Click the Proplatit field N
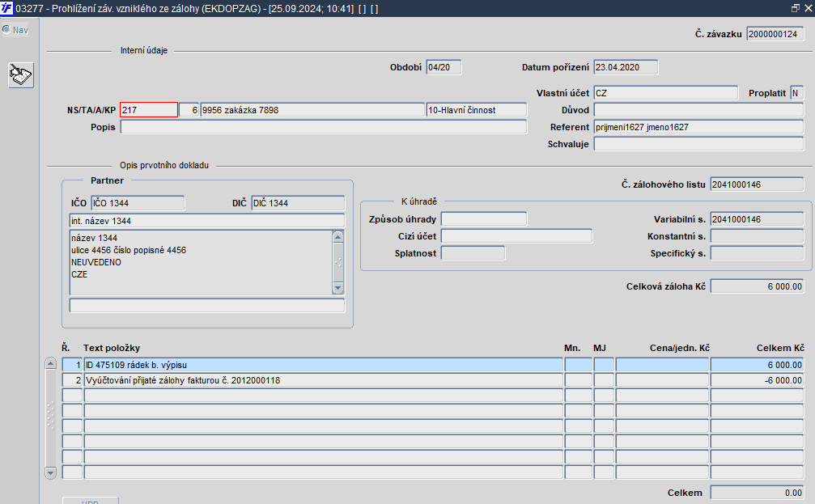Image resolution: width=815 pixels, height=504 pixels. click(x=797, y=93)
